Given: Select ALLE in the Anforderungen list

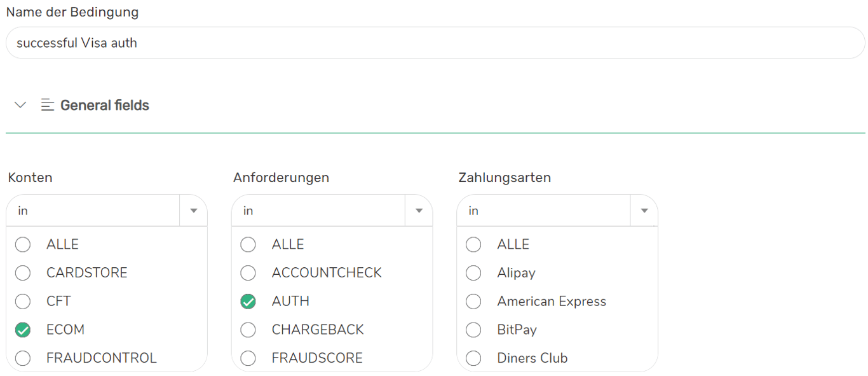Looking at the screenshot, I should 248,244.
